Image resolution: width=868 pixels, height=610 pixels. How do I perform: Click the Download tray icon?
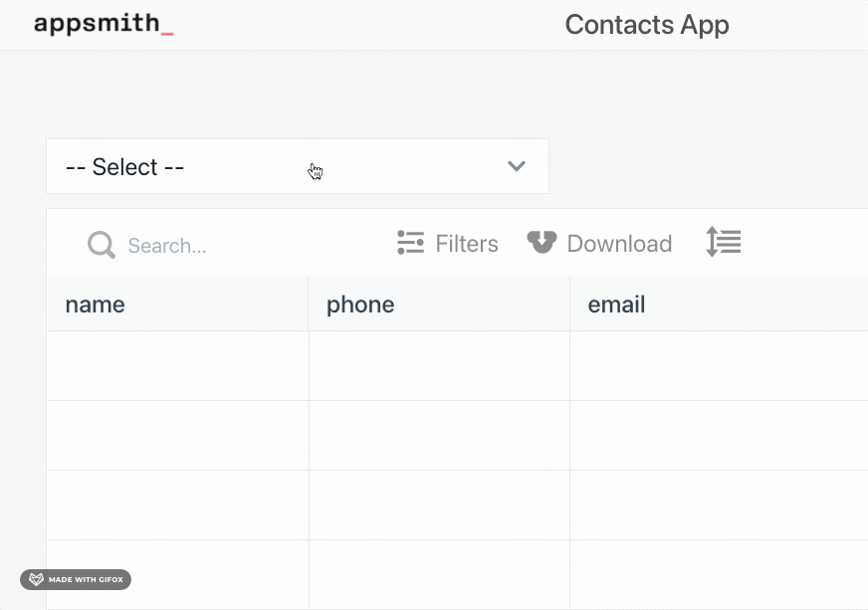(542, 243)
